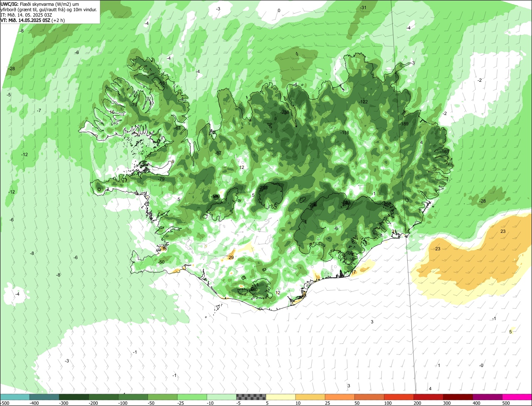Click the red-orange 100 to 200 legend swatch
Screen dimensions: 532x406
(x=399, y=397)
